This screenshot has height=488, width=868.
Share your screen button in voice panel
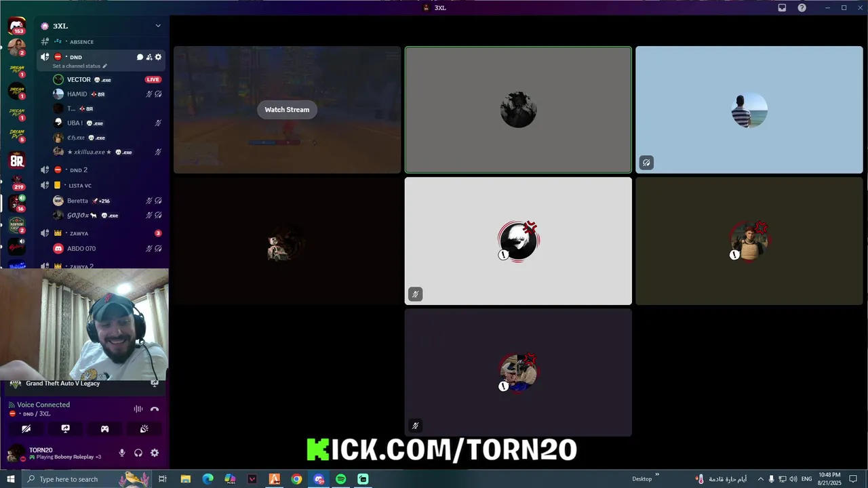(66, 429)
